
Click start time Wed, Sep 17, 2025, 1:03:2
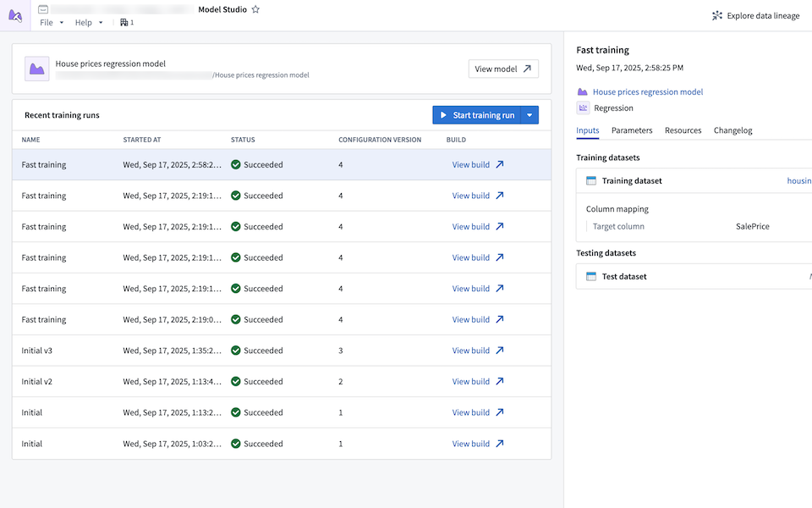(172, 444)
